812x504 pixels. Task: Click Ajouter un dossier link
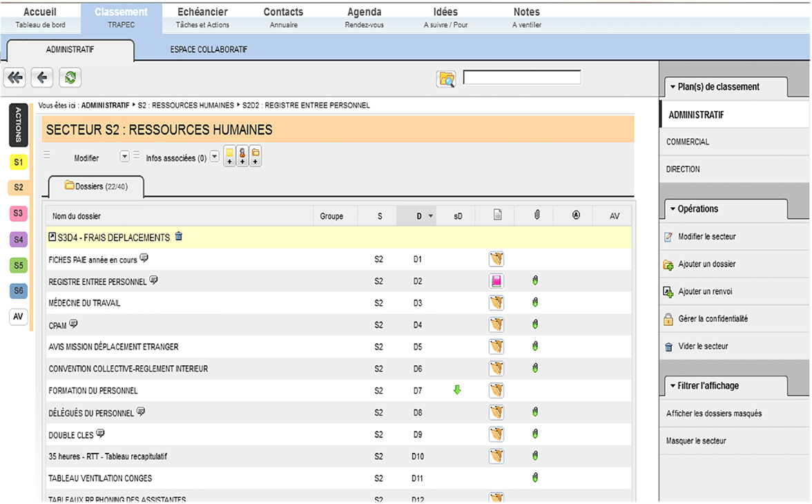click(x=707, y=264)
